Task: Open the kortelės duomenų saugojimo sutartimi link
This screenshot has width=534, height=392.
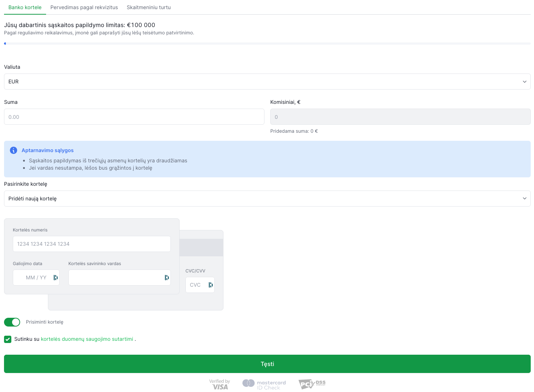Action: [x=87, y=339]
